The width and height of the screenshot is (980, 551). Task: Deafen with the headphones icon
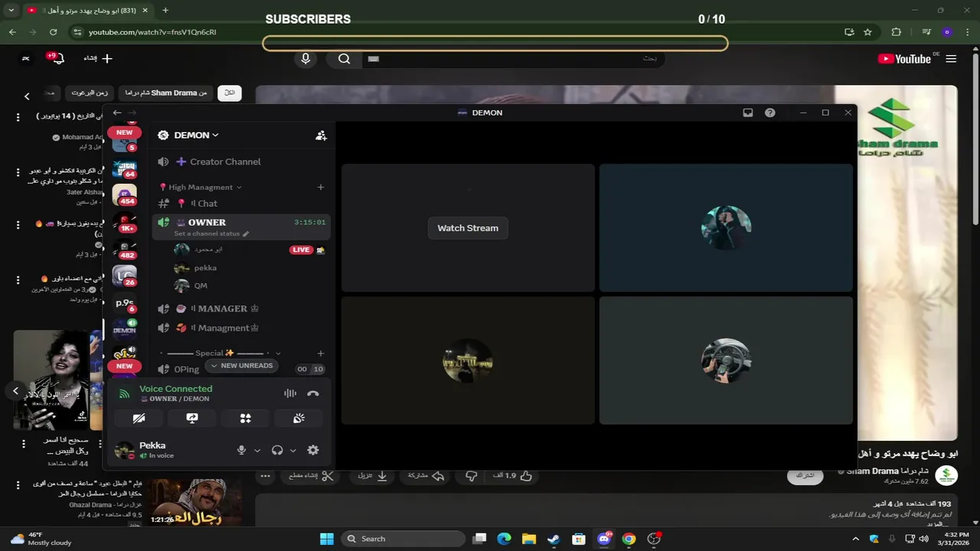(277, 450)
